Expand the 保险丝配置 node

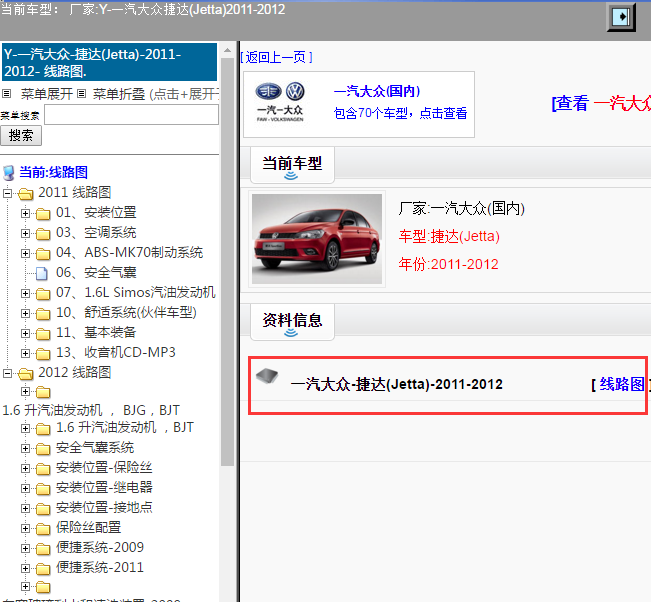point(25,529)
